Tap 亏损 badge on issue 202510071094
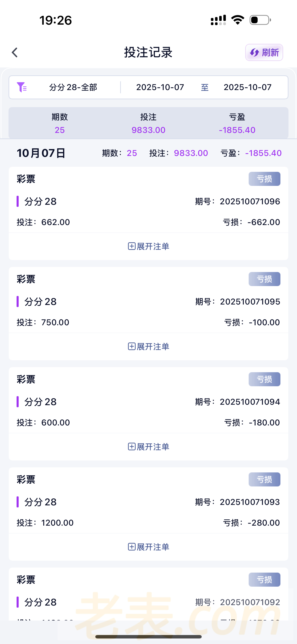 point(264,379)
